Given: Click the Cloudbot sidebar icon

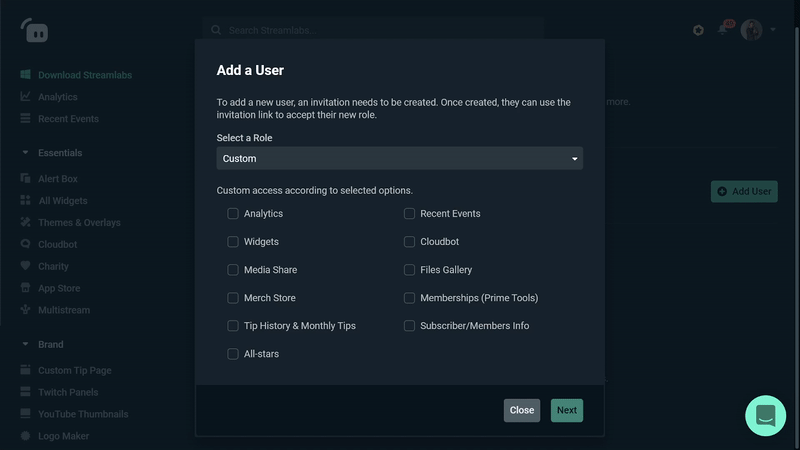Looking at the screenshot, I should [x=26, y=245].
